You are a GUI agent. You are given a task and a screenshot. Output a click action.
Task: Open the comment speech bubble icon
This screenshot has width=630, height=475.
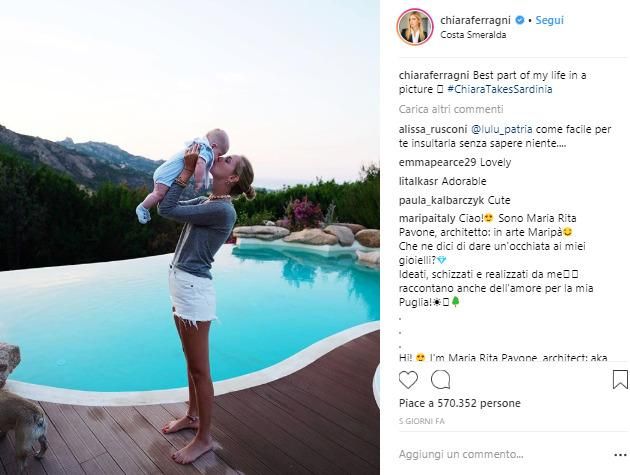[440, 380]
